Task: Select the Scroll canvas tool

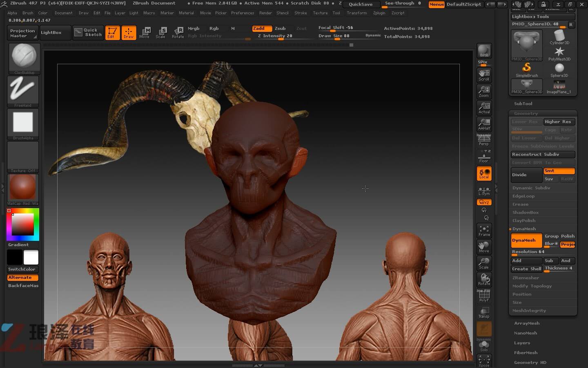Action: 484,75
